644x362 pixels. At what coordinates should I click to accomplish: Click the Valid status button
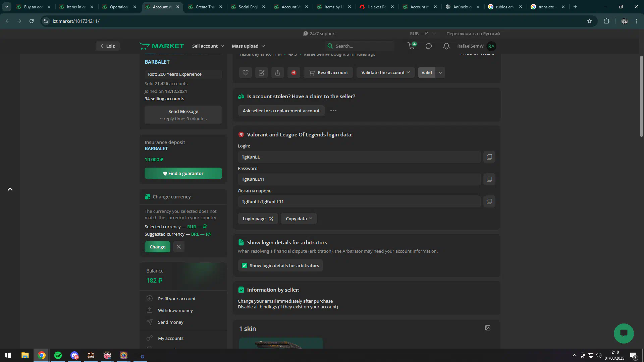pyautogui.click(x=427, y=72)
